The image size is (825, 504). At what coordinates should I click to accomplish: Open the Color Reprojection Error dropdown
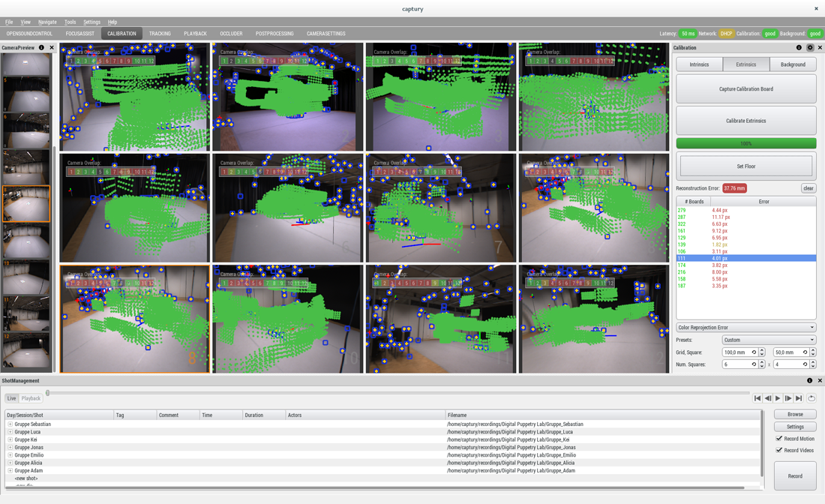(x=745, y=327)
